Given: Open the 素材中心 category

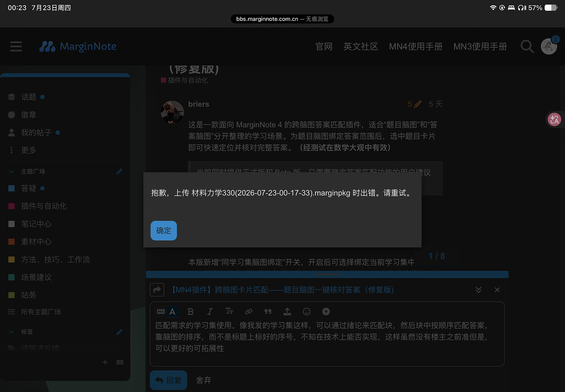Looking at the screenshot, I should [x=36, y=242].
